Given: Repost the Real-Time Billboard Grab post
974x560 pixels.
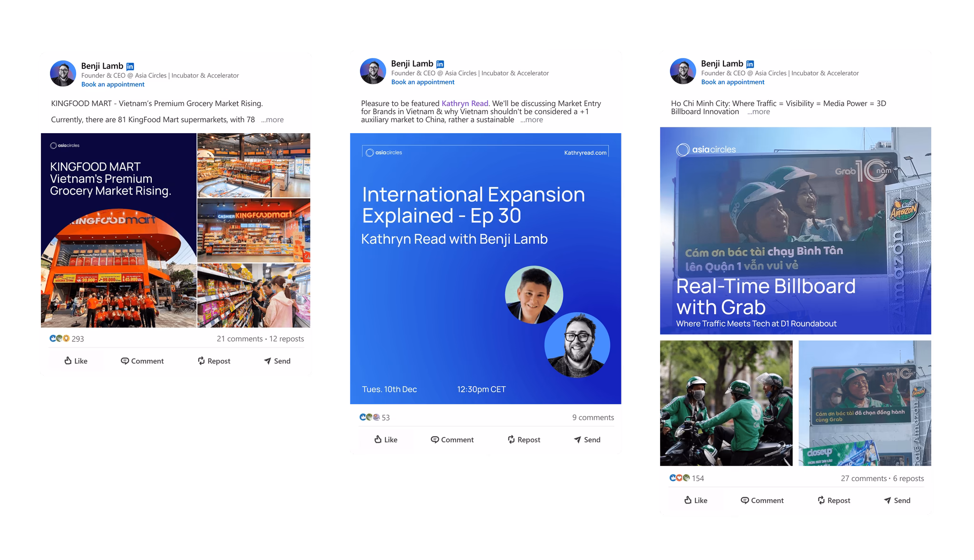Looking at the screenshot, I should pos(834,500).
